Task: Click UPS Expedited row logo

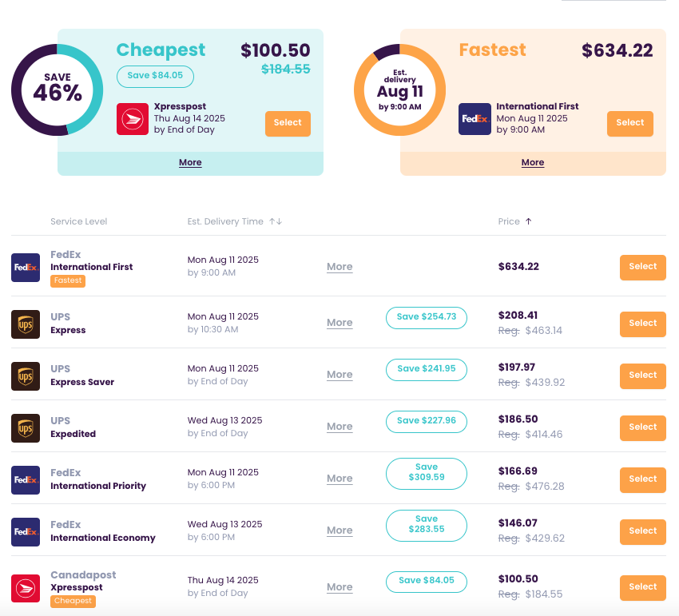Action: point(26,427)
